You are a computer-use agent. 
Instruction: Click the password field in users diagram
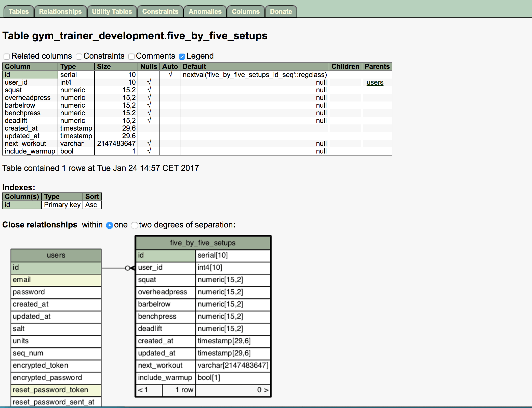click(56, 292)
